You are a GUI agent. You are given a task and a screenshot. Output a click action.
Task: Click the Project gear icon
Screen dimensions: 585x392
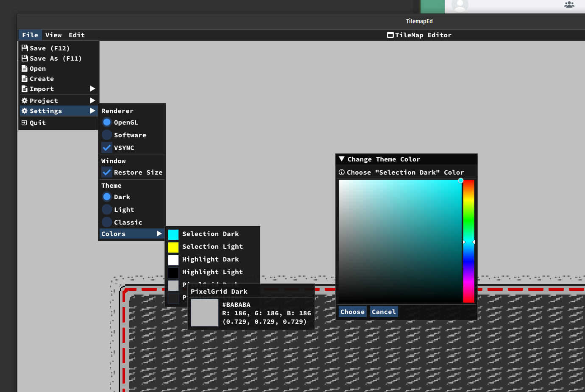click(25, 100)
